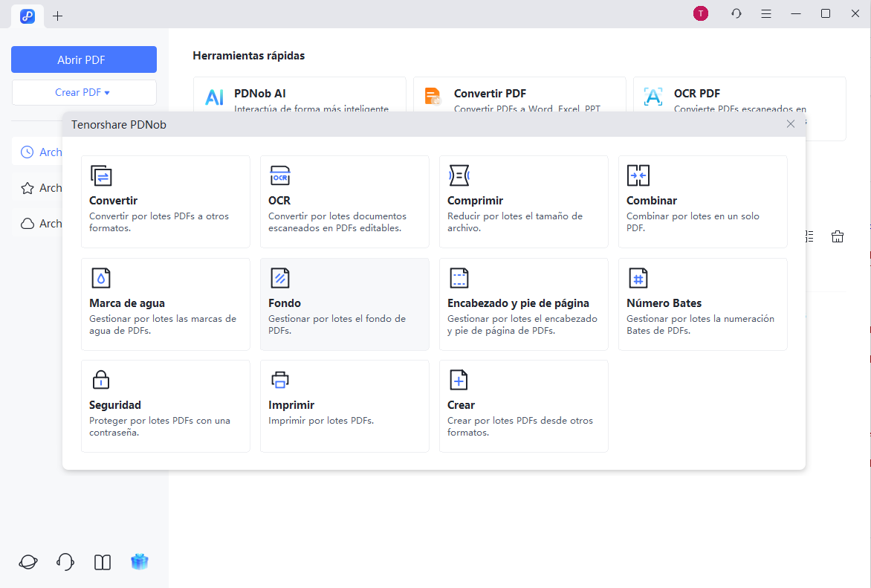
Task: Expand the Crear PDF dropdown
Action: 83,92
